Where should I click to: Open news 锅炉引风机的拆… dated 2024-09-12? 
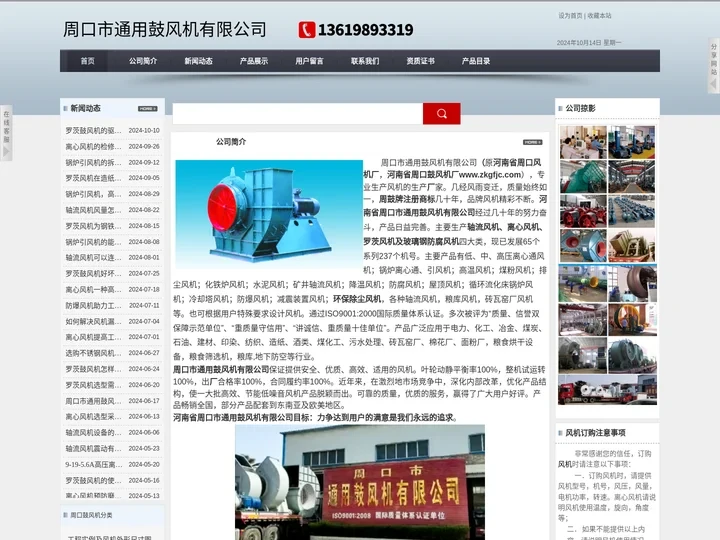coord(93,163)
